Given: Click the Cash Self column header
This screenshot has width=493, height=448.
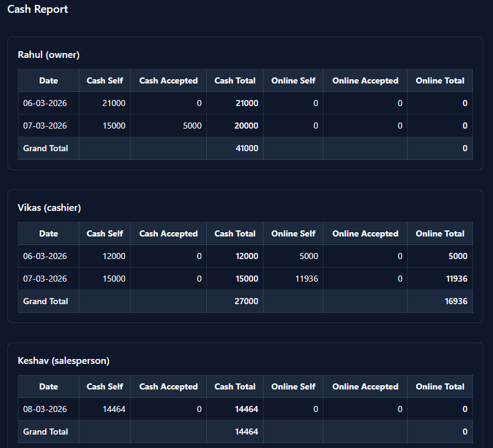Looking at the screenshot, I should coord(104,80).
